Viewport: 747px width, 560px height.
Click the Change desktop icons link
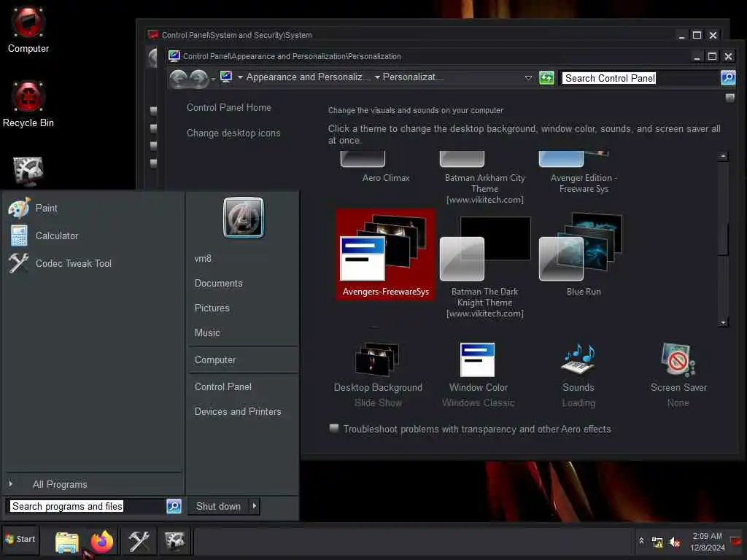[233, 133]
